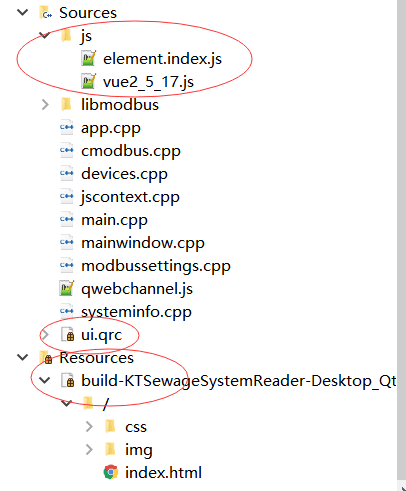The width and height of the screenshot is (406, 491).
Task: Expand the img folder
Action: pyautogui.click(x=89, y=449)
